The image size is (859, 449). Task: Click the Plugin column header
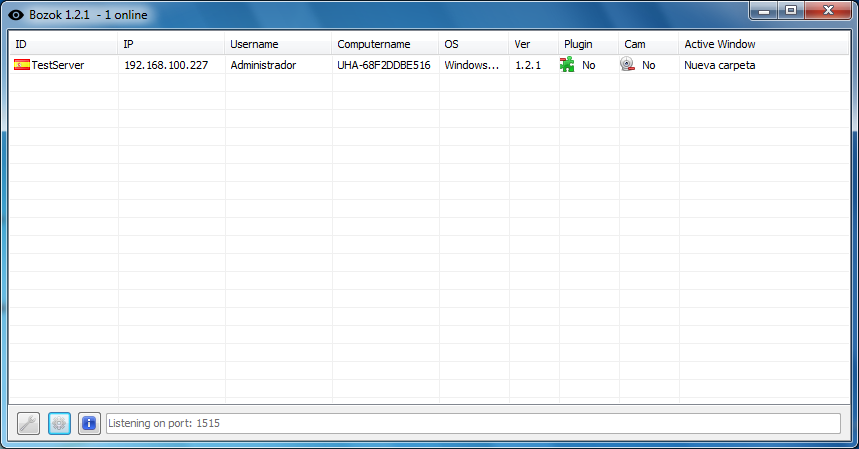[x=589, y=44]
